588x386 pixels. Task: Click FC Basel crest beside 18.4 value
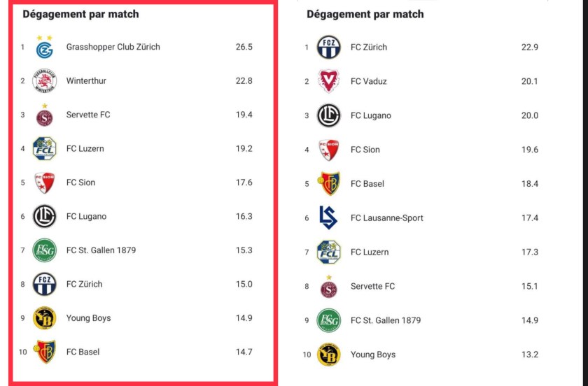click(x=328, y=183)
